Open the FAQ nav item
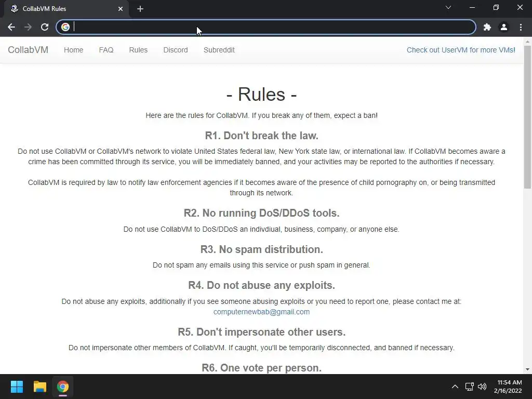Image resolution: width=532 pixels, height=399 pixels. (x=106, y=50)
